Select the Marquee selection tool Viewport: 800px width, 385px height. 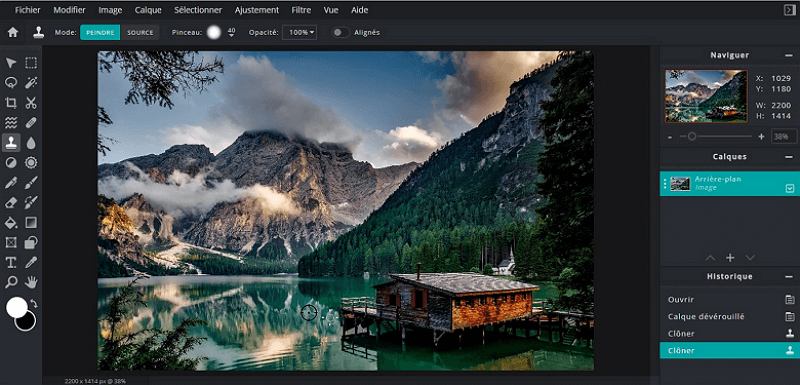31,63
